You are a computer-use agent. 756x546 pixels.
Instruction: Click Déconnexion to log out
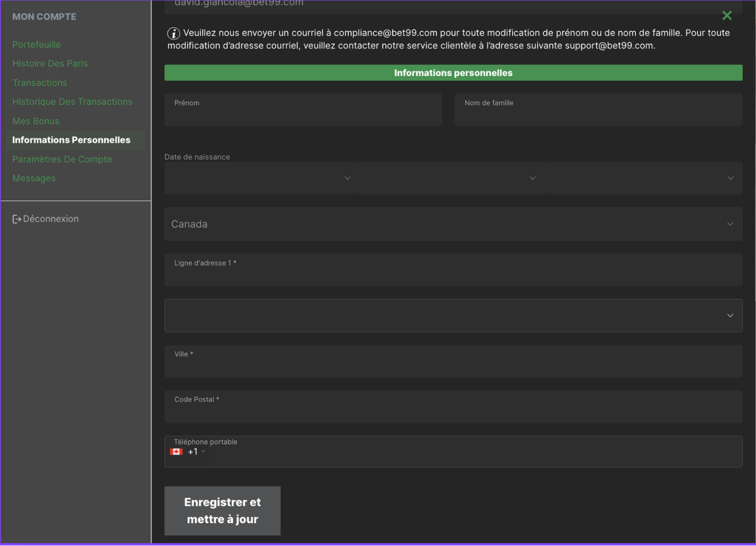pos(51,218)
